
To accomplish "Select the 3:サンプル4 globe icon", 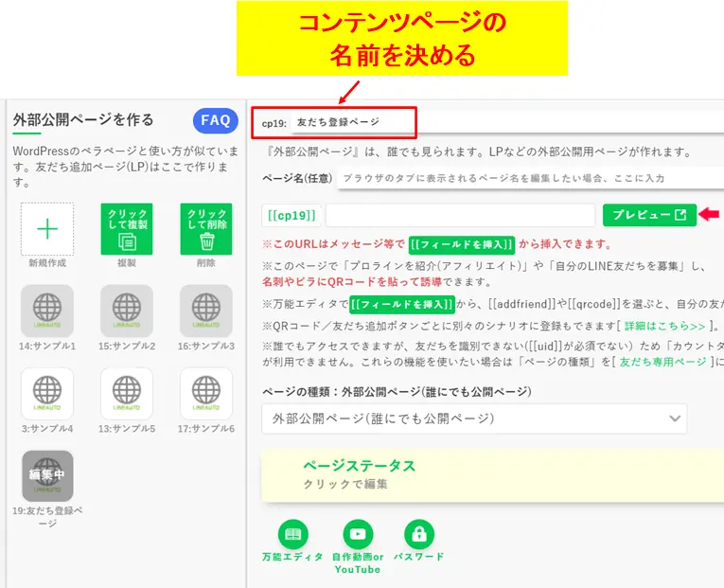I will point(47,394).
